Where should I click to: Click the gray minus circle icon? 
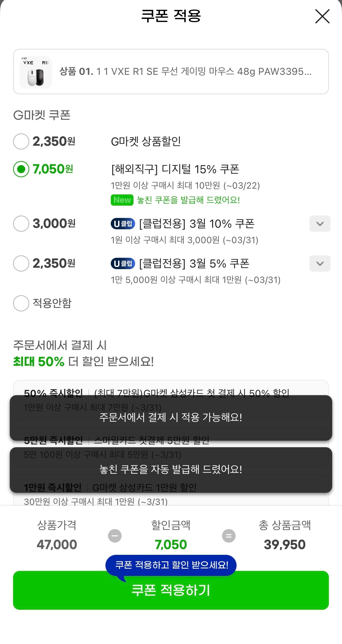point(115,536)
